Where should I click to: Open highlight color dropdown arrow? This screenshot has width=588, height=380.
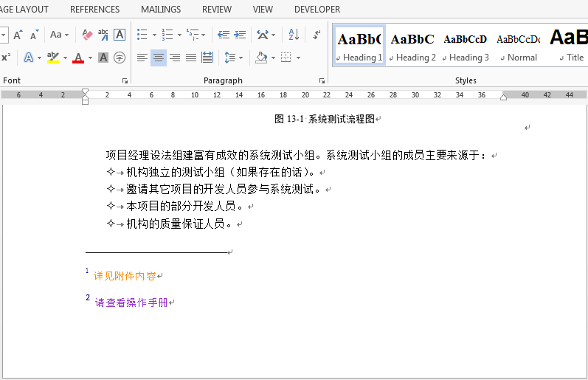(x=65, y=58)
